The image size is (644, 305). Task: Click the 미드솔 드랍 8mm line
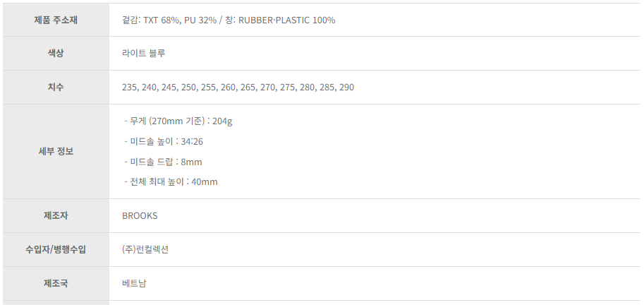coord(163,162)
